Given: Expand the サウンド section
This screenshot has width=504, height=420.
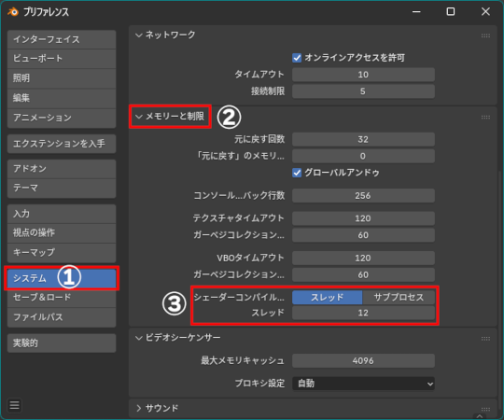Looking at the screenshot, I should tap(138, 408).
